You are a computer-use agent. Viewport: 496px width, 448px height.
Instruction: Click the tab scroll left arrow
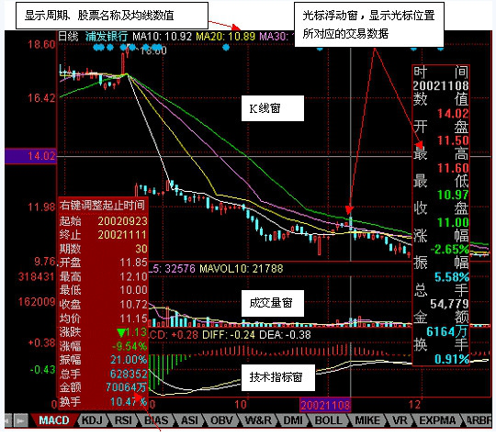(x=8, y=420)
